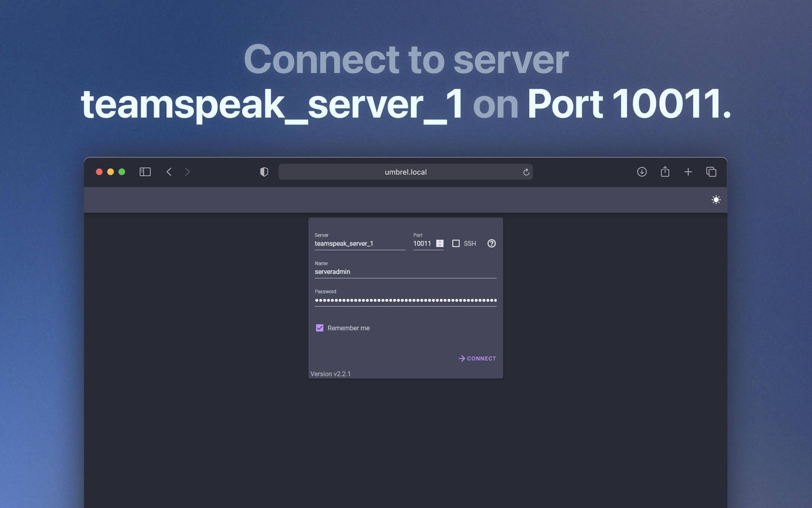
Task: Click the privacy shield icon
Action: (x=264, y=172)
